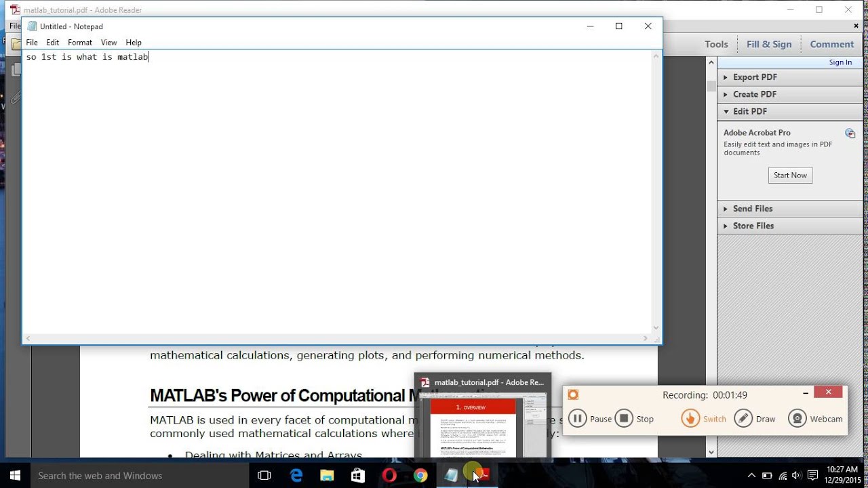Open Notepad View menu

pos(108,42)
